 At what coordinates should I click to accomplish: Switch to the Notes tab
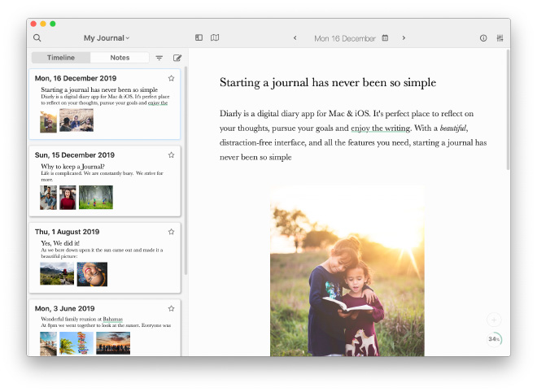click(x=120, y=58)
